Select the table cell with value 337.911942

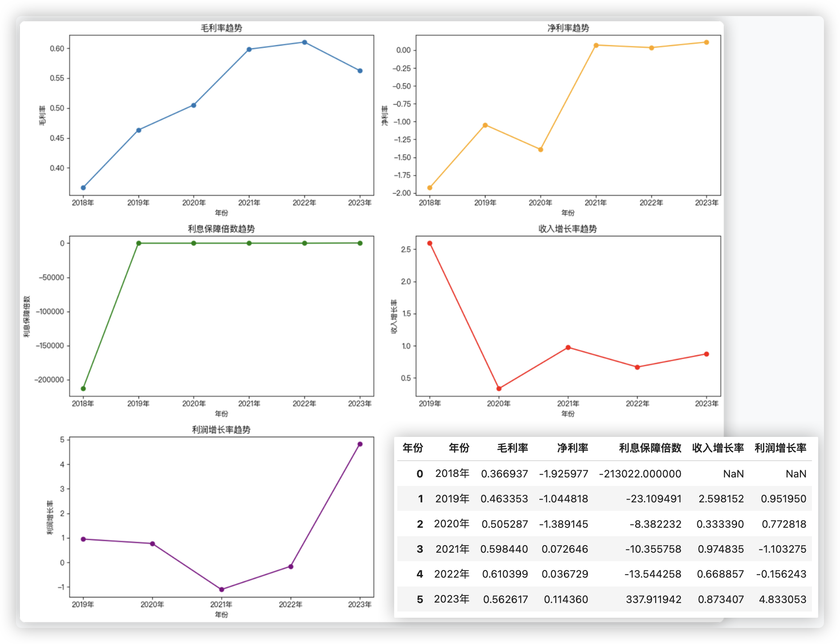coord(653,599)
